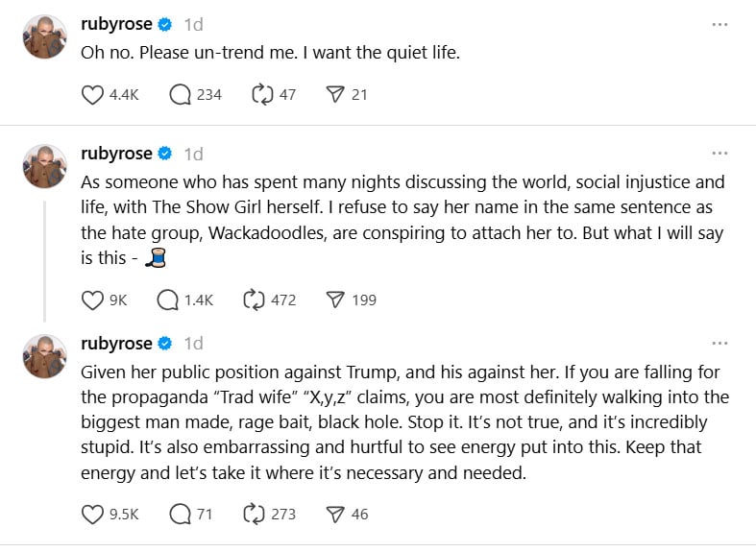Open more options on the first post

719,24
